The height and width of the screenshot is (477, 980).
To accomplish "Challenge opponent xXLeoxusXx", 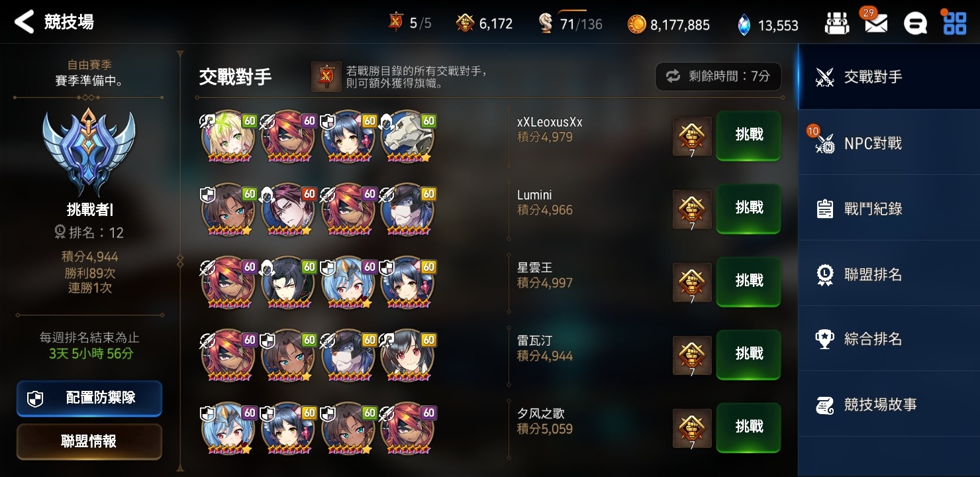I will tap(749, 135).
